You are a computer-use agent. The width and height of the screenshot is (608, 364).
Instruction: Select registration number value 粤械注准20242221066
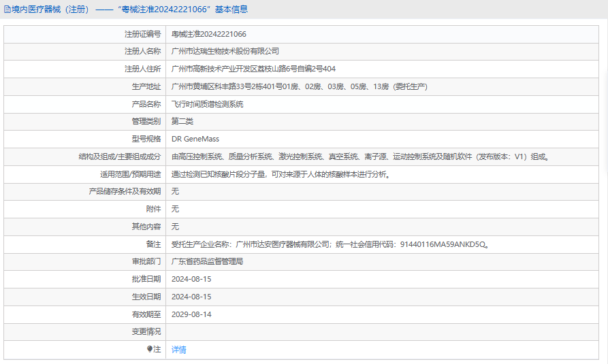point(209,34)
